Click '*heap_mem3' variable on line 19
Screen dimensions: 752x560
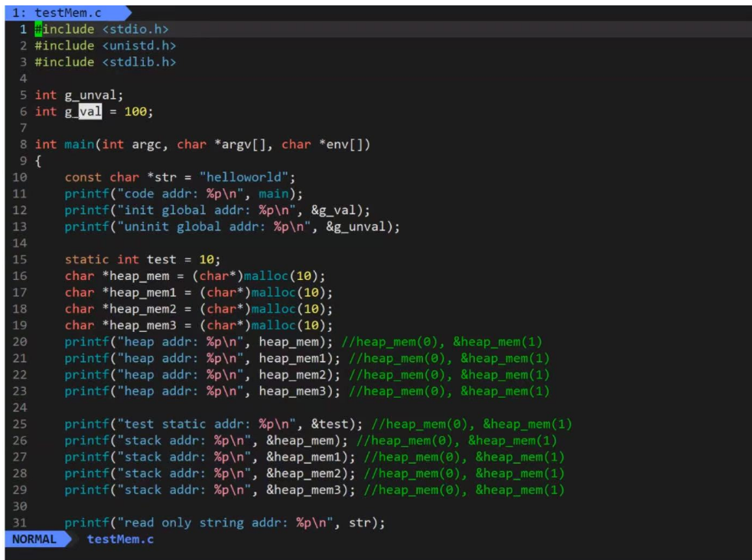click(139, 325)
